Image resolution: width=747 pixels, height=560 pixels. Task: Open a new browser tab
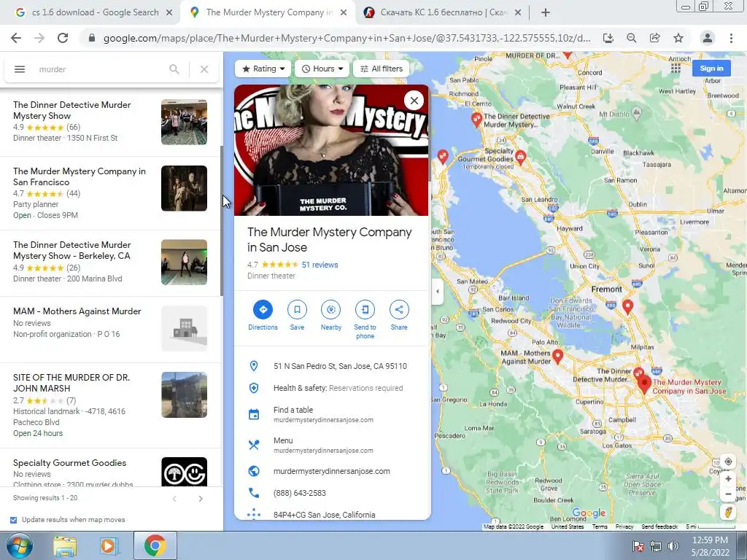[x=546, y=12]
